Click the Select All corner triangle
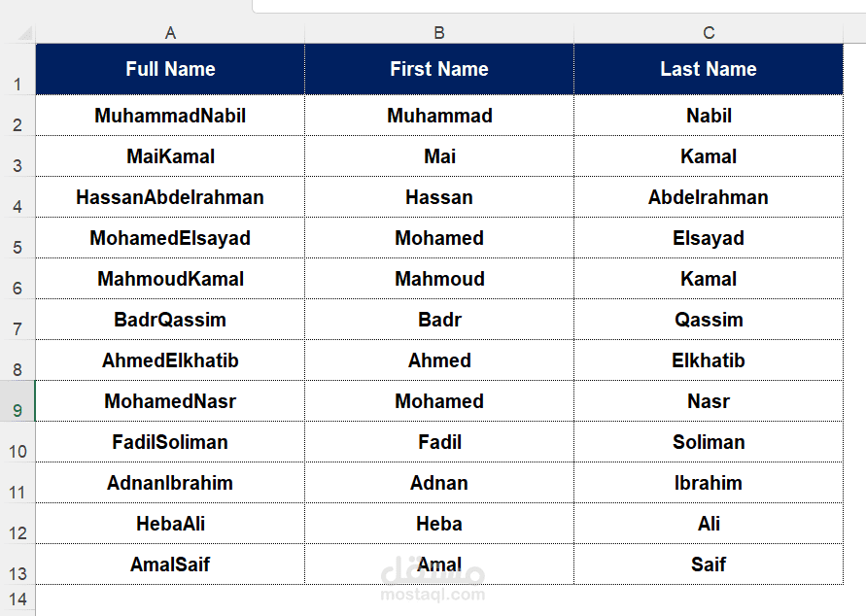 [x=23, y=34]
